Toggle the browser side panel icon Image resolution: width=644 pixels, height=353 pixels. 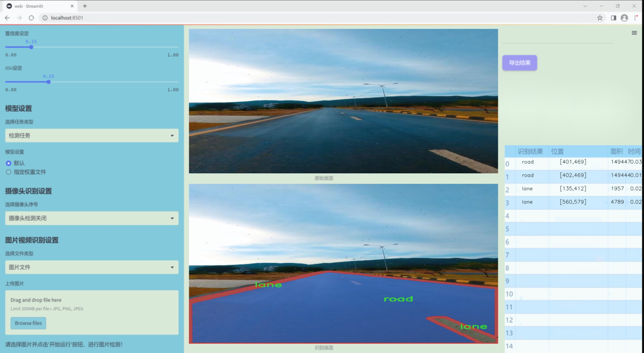point(613,18)
